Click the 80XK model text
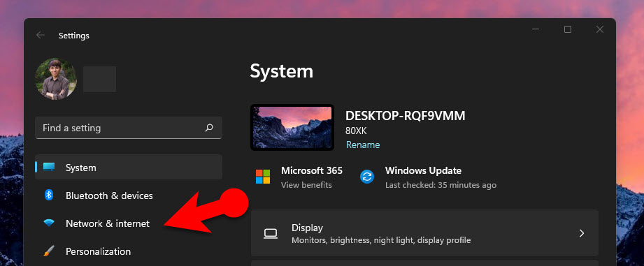This screenshot has height=266, width=644. pyautogui.click(x=356, y=131)
